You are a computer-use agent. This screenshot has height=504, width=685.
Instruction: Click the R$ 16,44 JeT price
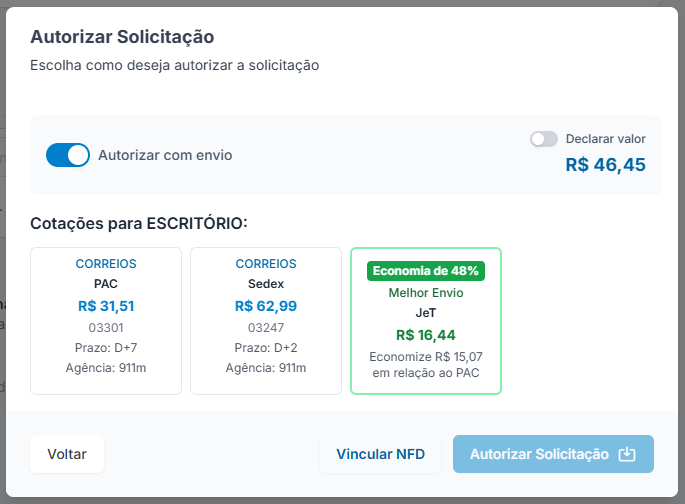click(x=426, y=335)
